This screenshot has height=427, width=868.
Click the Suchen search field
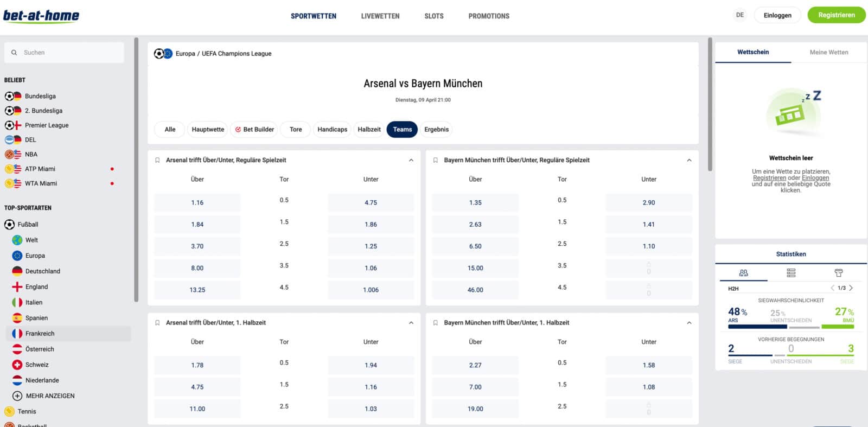tap(65, 53)
